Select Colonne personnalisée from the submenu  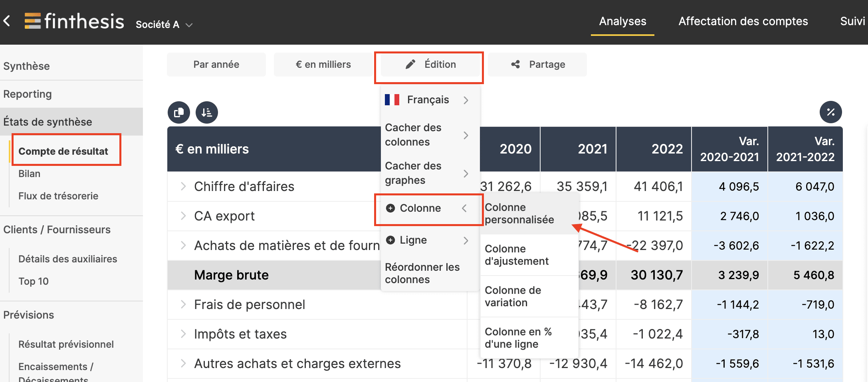(x=519, y=213)
